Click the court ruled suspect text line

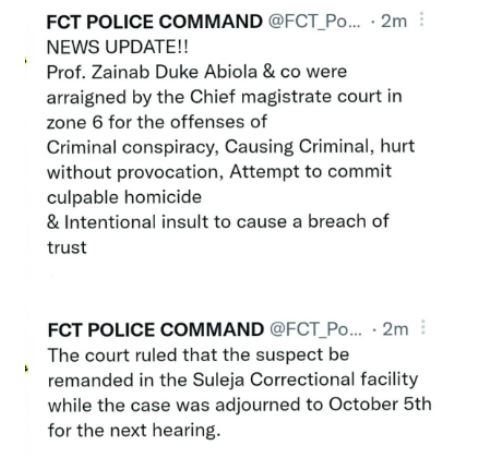199,355
